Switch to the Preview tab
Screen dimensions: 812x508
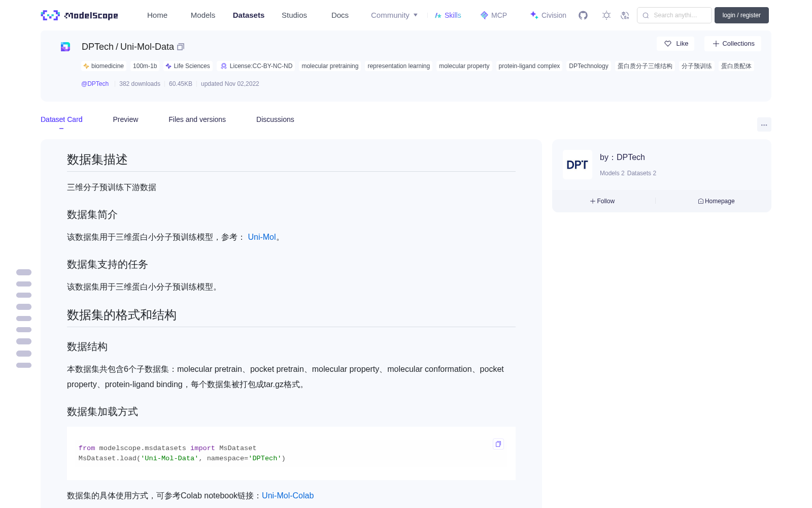125,119
